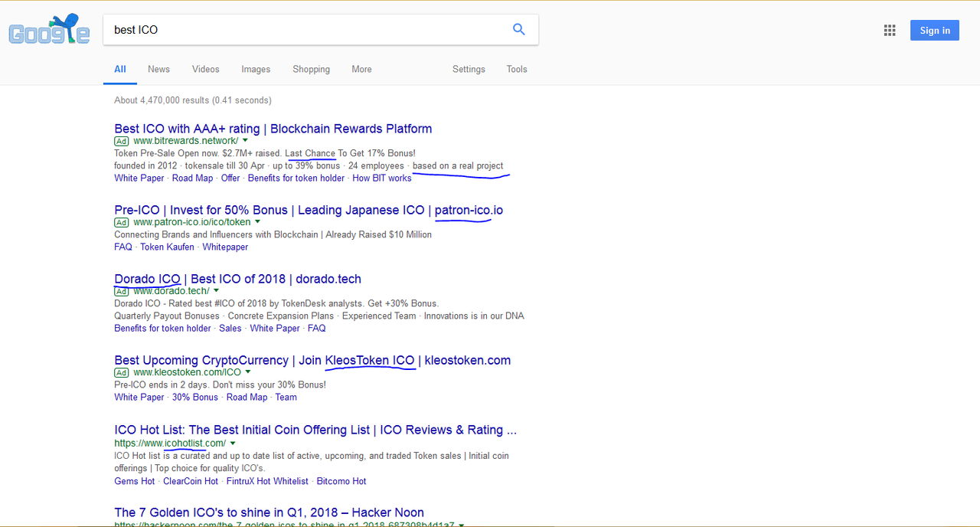
Task: Click 'ClearCoin Hot' sitelink
Action: pos(191,481)
